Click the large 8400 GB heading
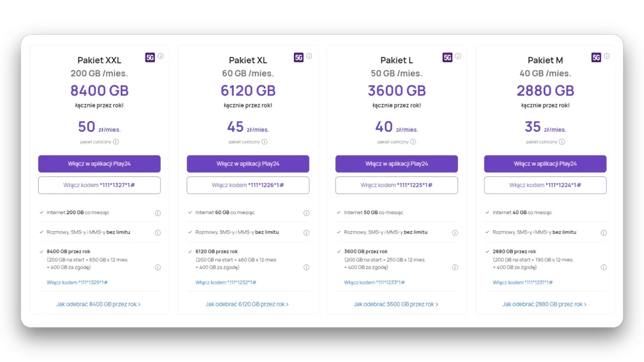Viewport: 644px width, 362px height. coord(100,90)
